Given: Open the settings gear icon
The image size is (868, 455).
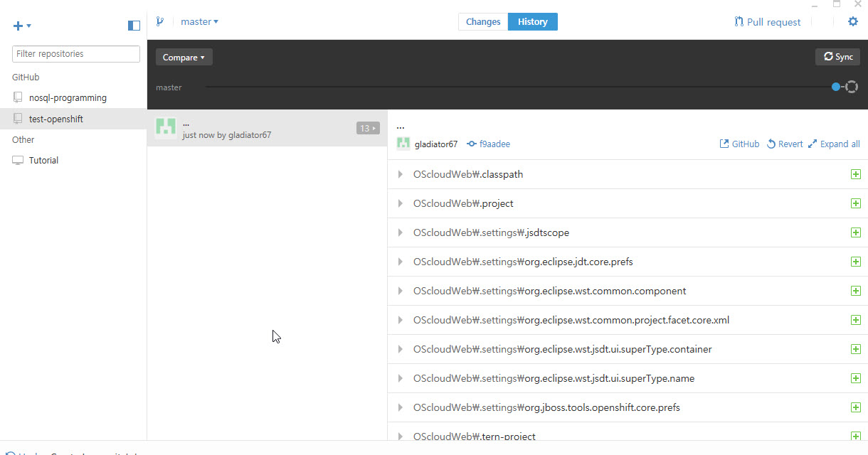Looking at the screenshot, I should click(853, 21).
